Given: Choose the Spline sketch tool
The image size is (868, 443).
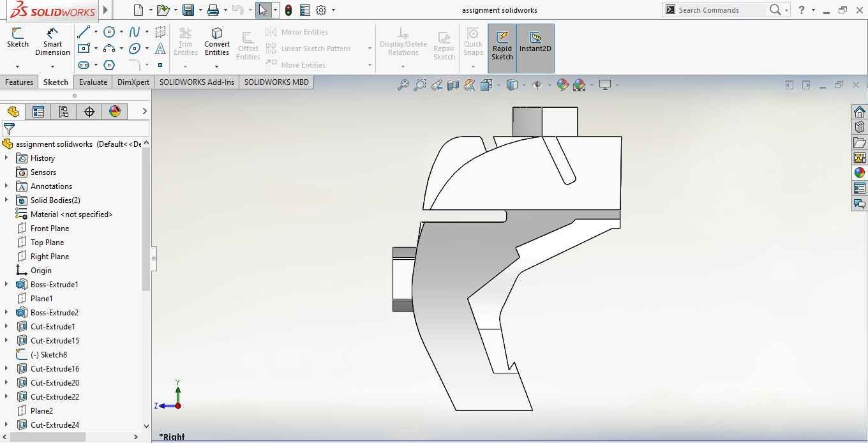Looking at the screenshot, I should (x=135, y=32).
